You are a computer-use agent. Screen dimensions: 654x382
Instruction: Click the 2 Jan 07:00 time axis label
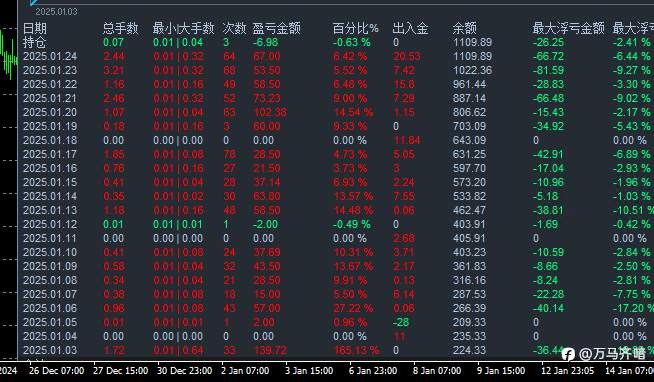tap(245, 370)
